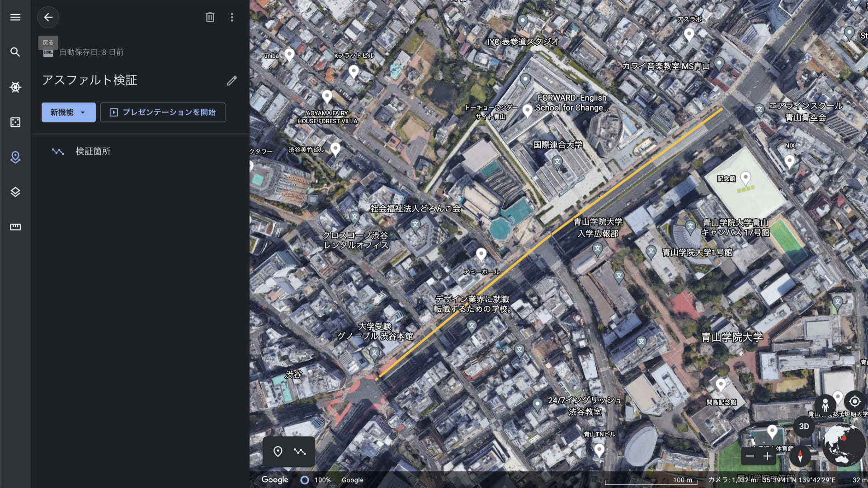This screenshot has height=488, width=868.
Task: Reset orientation using the compass
Action: point(800,455)
